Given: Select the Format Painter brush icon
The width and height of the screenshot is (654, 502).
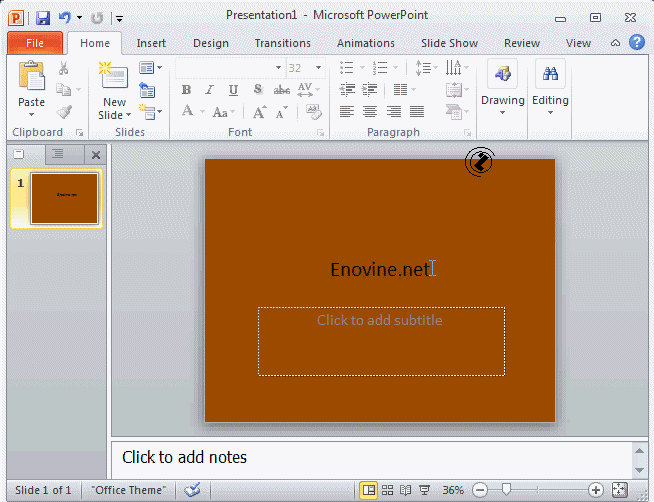Looking at the screenshot, I should click(64, 113).
